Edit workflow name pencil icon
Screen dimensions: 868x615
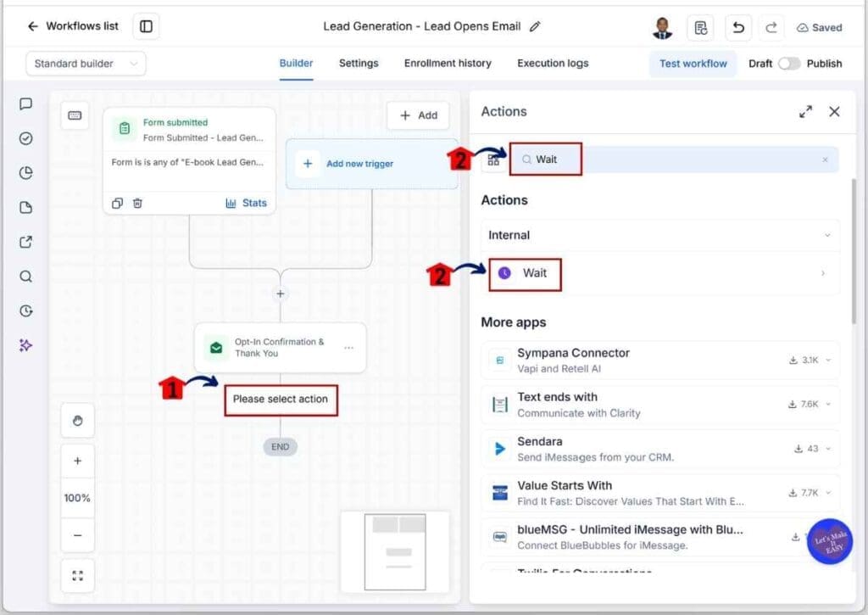[535, 26]
